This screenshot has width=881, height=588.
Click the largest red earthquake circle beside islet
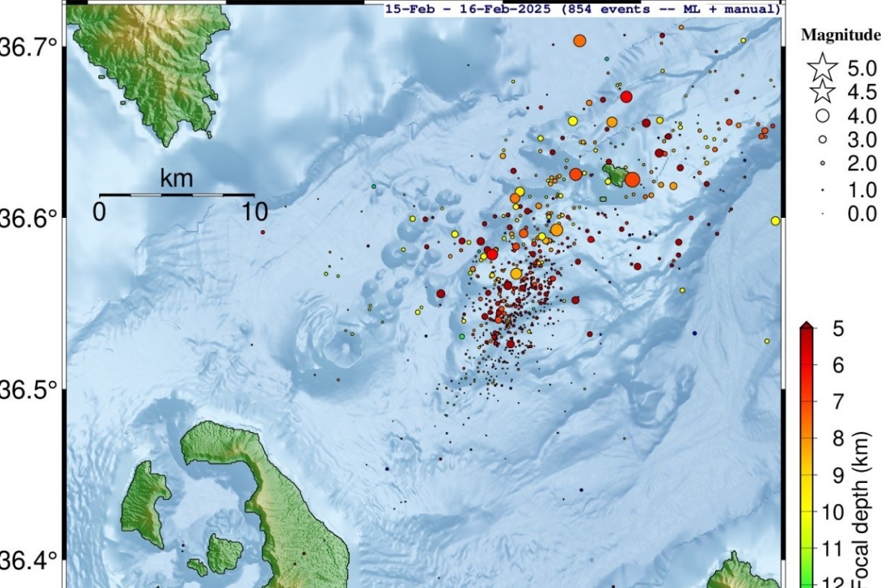[x=632, y=180]
